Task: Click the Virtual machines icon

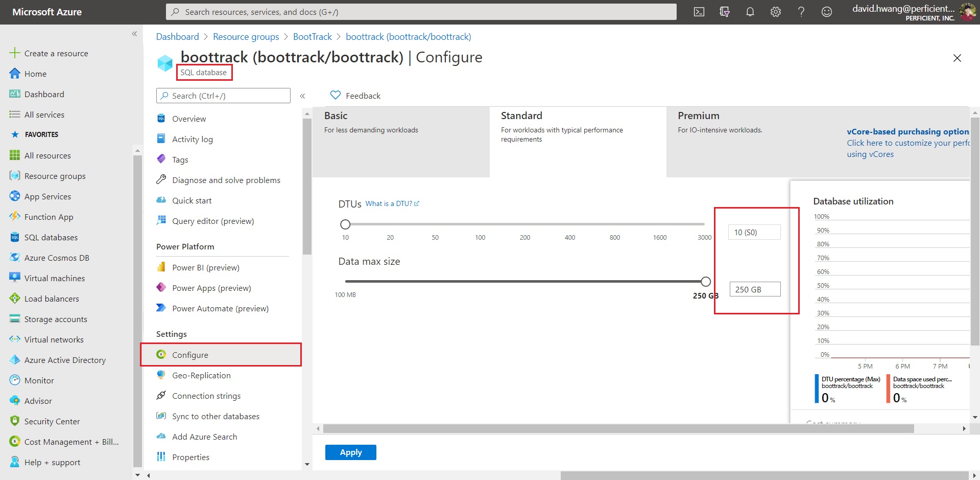Action: (15, 278)
